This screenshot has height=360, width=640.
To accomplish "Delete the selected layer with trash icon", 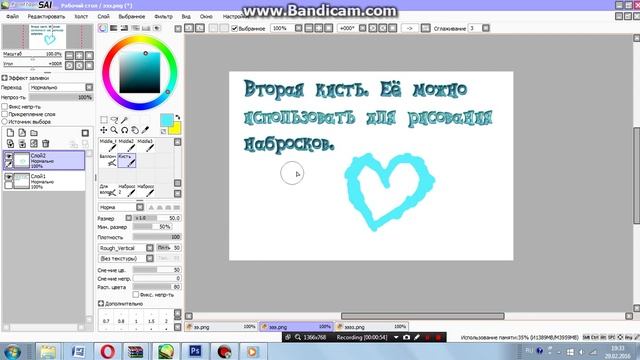I will pos(46,143).
